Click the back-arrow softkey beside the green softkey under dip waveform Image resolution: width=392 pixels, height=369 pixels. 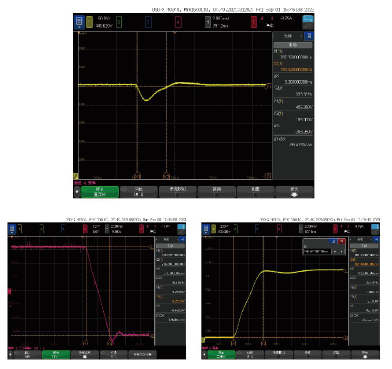(x=77, y=192)
